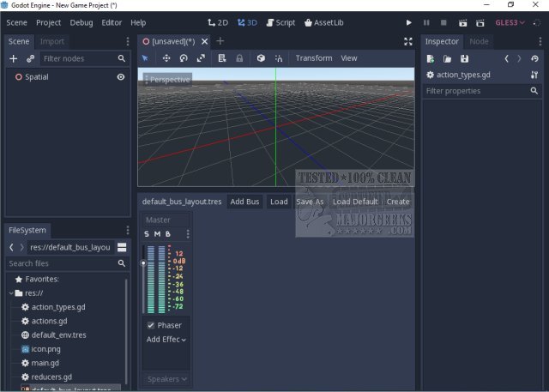The image size is (549, 392).
Task: Click the Add Bus button
Action: (x=244, y=202)
